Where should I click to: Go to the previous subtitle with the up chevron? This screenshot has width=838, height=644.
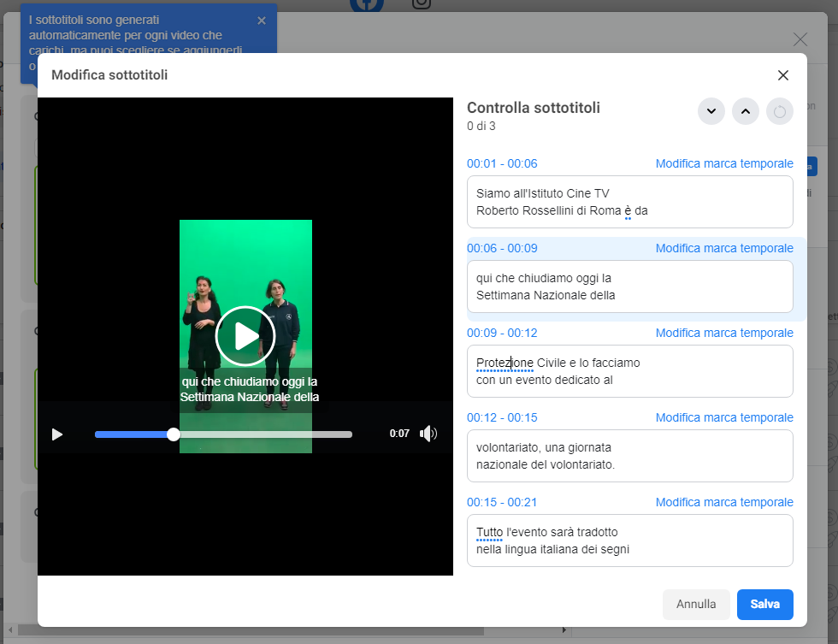click(x=746, y=111)
